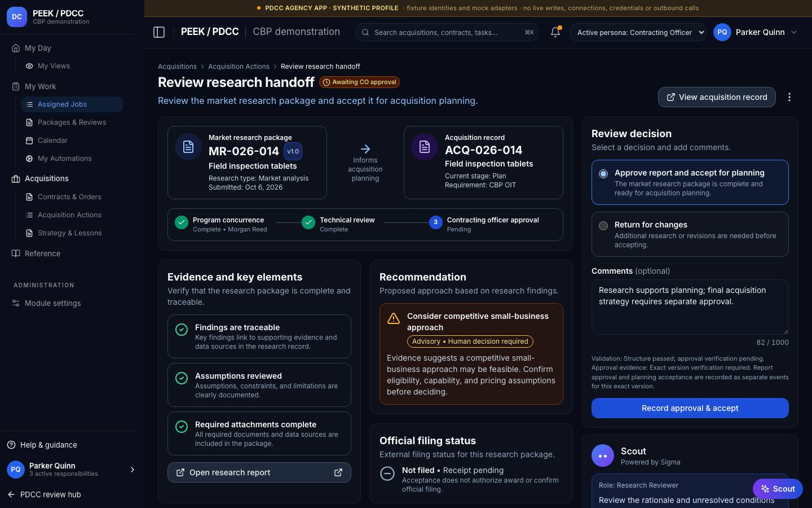Open My Automations
This screenshot has height=508, width=812.
(72, 159)
